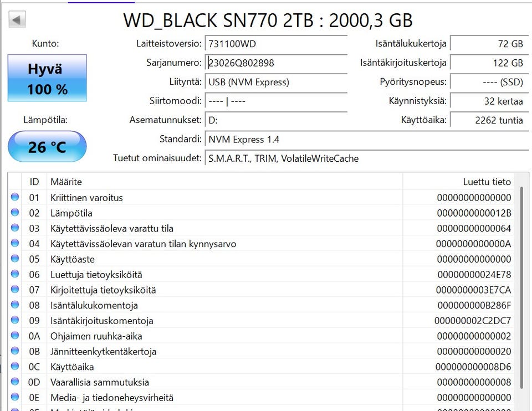Click the Standardi field NVM Express 1.4
Image resolution: width=532 pixels, height=411 pixels.
coord(367,140)
